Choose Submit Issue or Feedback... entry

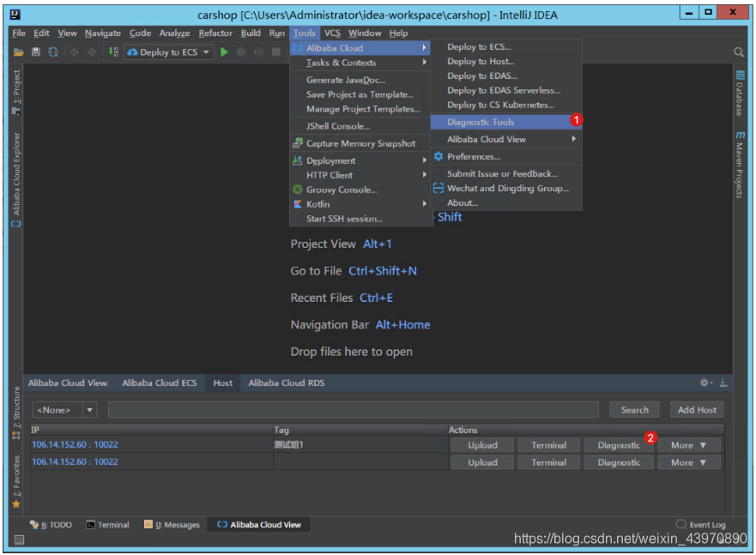[x=506, y=174]
